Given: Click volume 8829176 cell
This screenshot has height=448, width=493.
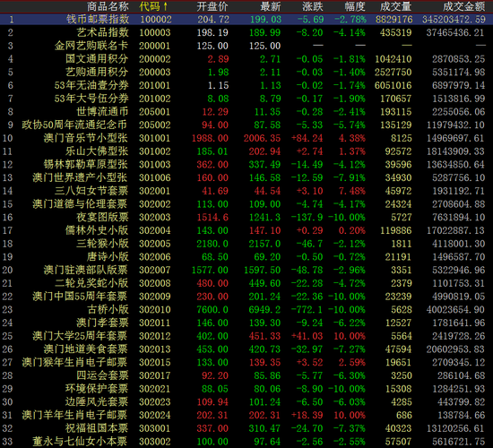Looking at the screenshot, I should point(394,20).
